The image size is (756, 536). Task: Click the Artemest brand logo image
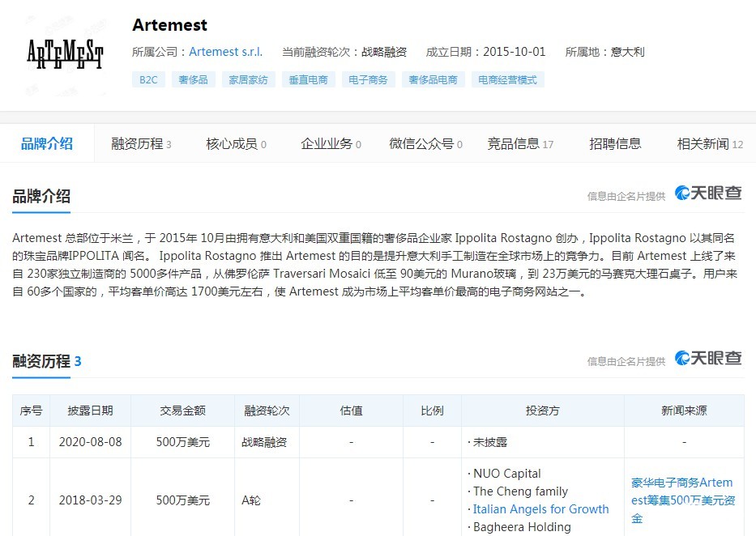coord(64,53)
